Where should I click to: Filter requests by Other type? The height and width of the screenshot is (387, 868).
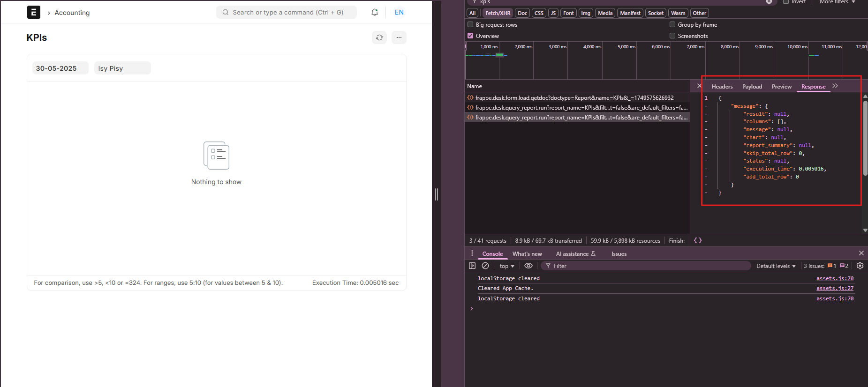point(699,13)
